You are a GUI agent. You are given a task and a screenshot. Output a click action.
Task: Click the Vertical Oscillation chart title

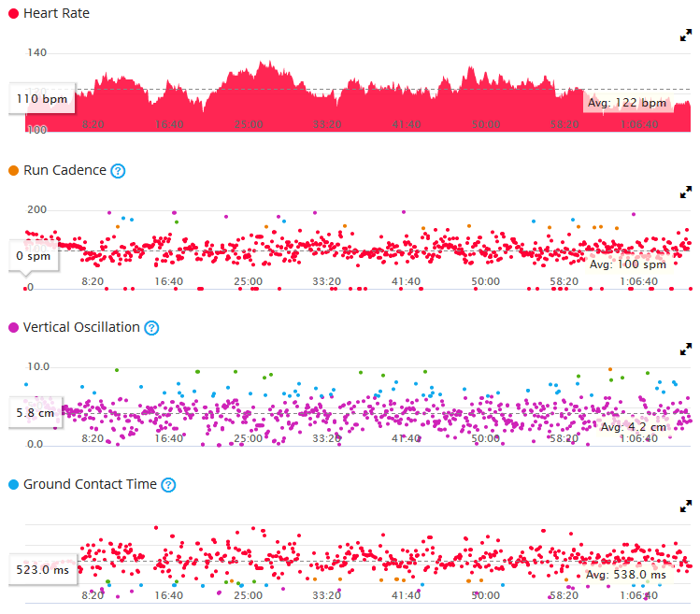pos(81,327)
